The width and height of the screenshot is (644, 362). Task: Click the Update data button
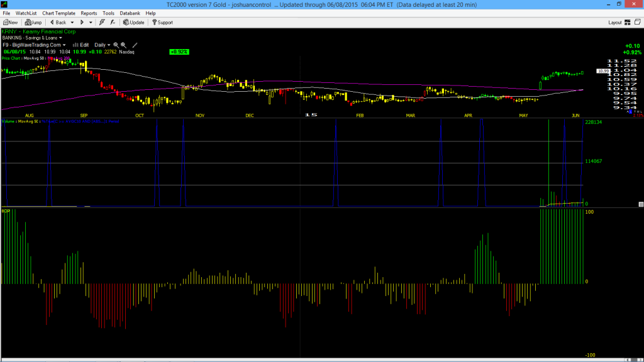tap(134, 22)
